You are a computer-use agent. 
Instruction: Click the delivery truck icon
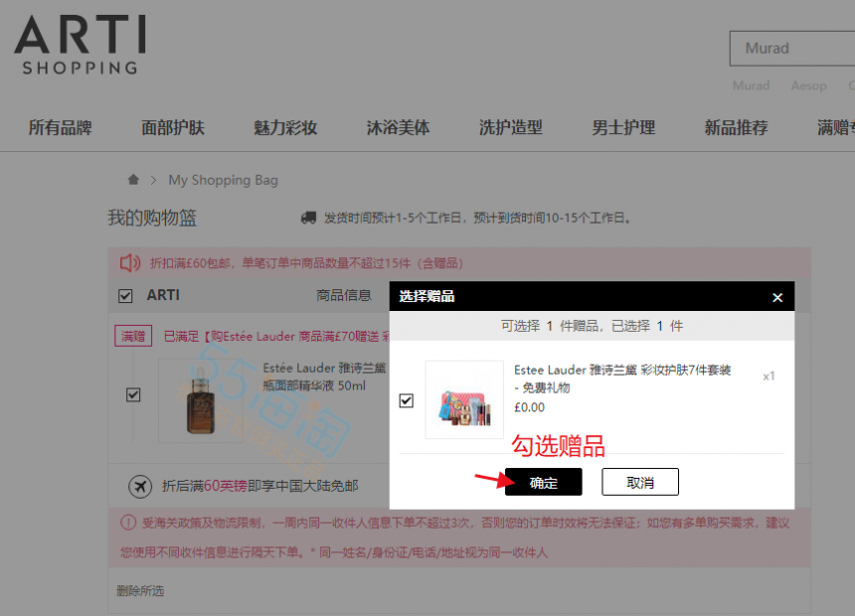point(308,218)
